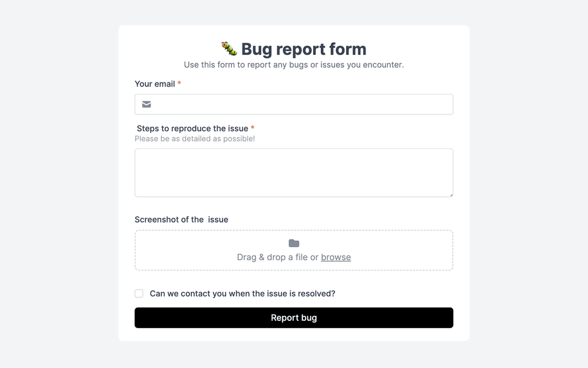Click the red asterisk beside Your email
588x368 pixels.
pos(179,84)
